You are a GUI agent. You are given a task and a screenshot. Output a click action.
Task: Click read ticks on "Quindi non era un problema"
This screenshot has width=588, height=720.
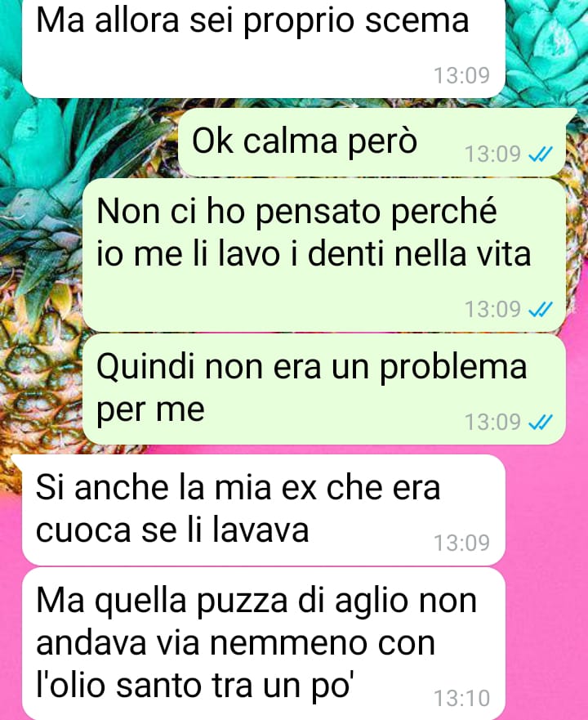tap(541, 422)
